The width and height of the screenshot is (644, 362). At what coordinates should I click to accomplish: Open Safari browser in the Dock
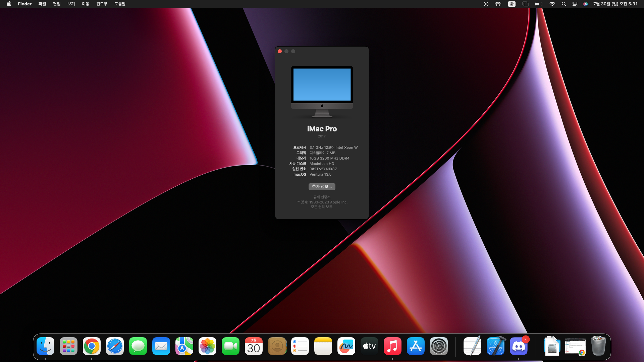coord(115,346)
